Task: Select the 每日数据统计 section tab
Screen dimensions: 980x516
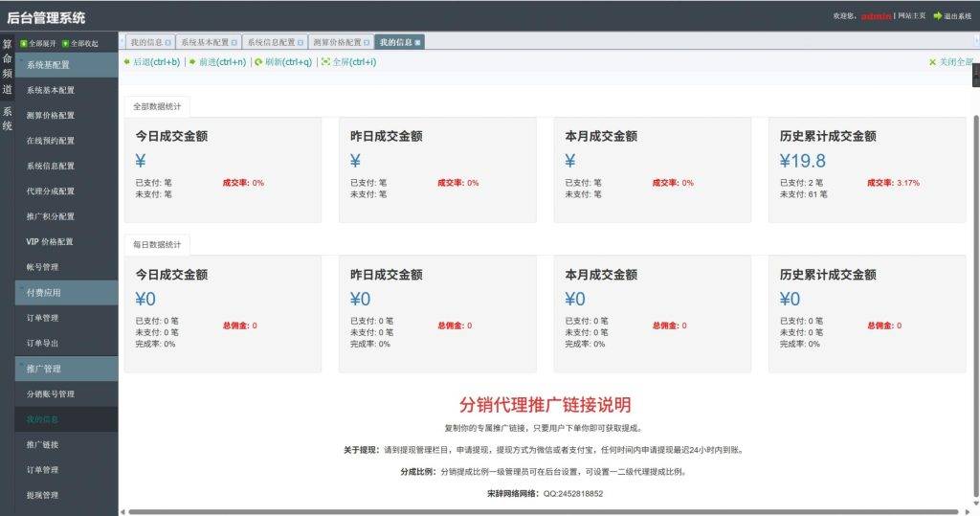Action: click(x=157, y=244)
